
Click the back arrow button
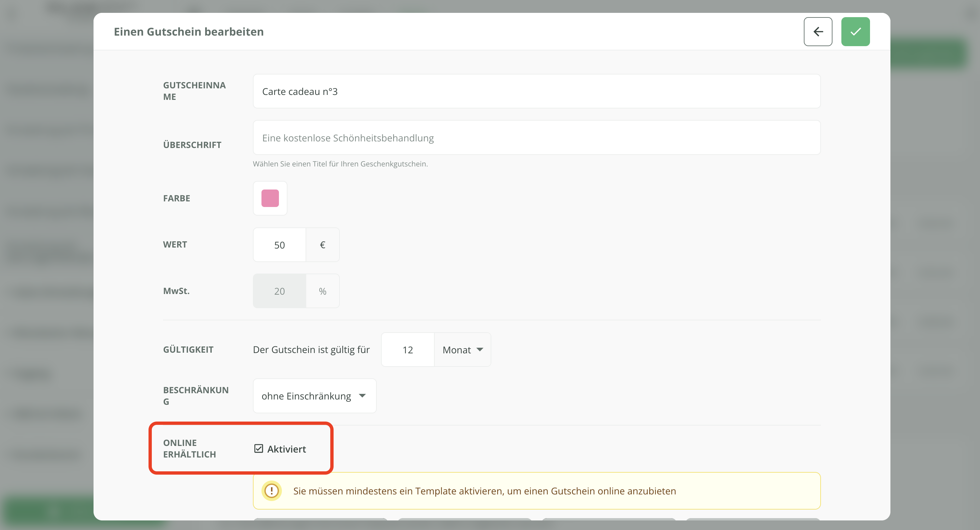[818, 32]
